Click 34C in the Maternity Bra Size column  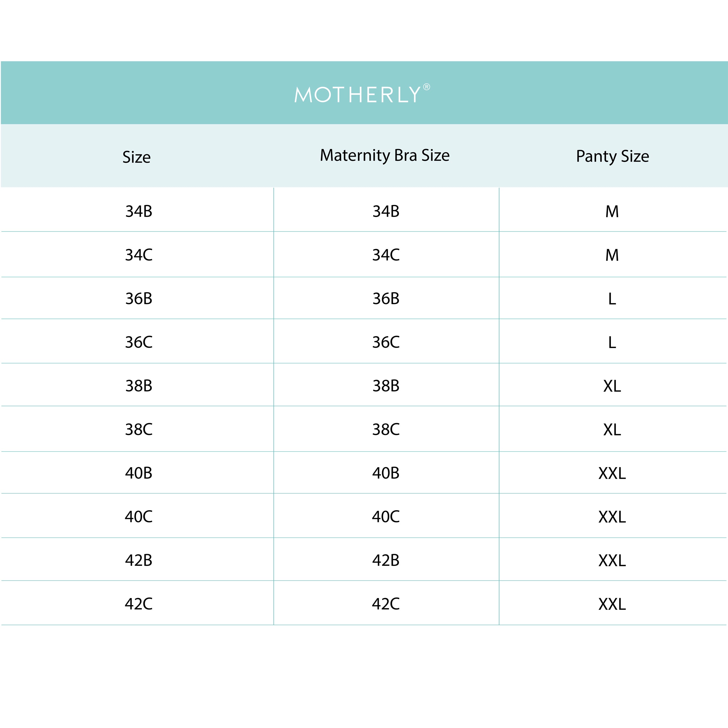pos(386,255)
